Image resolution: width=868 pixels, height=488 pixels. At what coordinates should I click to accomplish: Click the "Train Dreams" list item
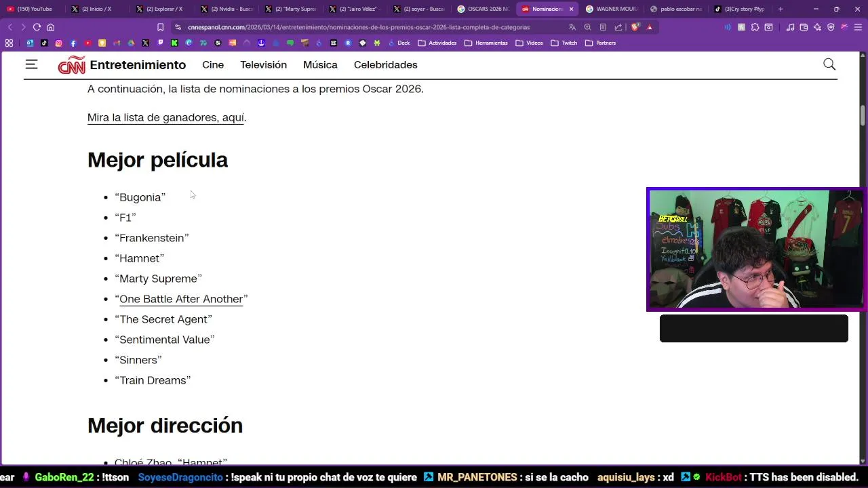(153, 380)
